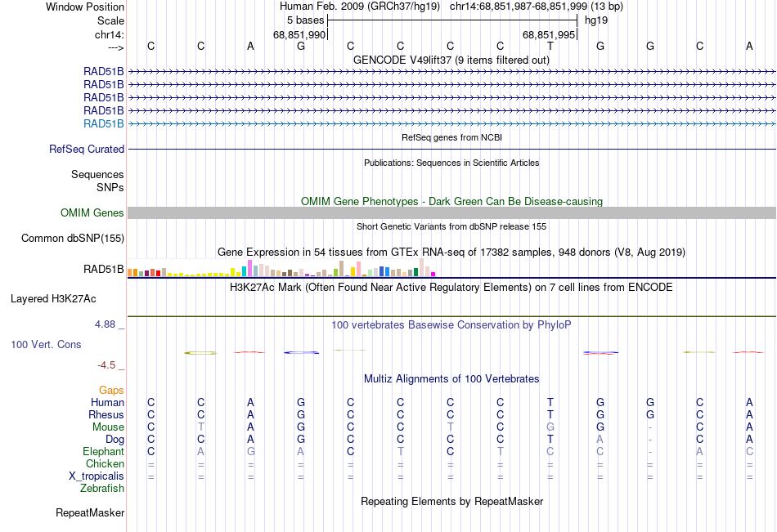Screen dimensions: 777x532
Task: Click the Scale label
Action: point(110,20)
